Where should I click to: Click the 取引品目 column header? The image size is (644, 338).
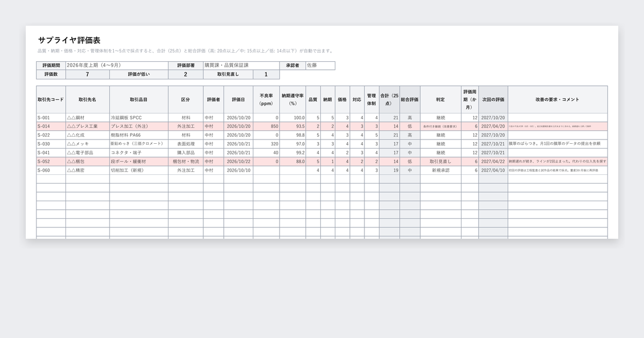coord(139,100)
